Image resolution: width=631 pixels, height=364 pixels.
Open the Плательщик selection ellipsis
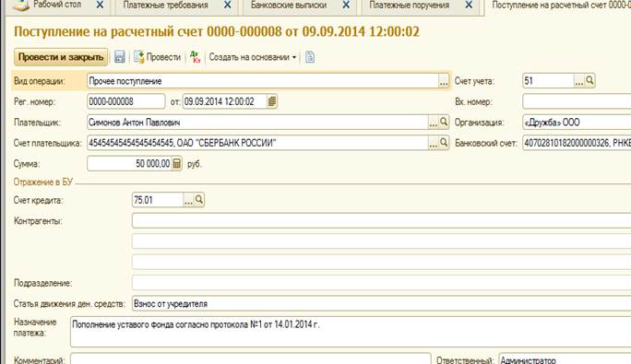pyautogui.click(x=433, y=123)
